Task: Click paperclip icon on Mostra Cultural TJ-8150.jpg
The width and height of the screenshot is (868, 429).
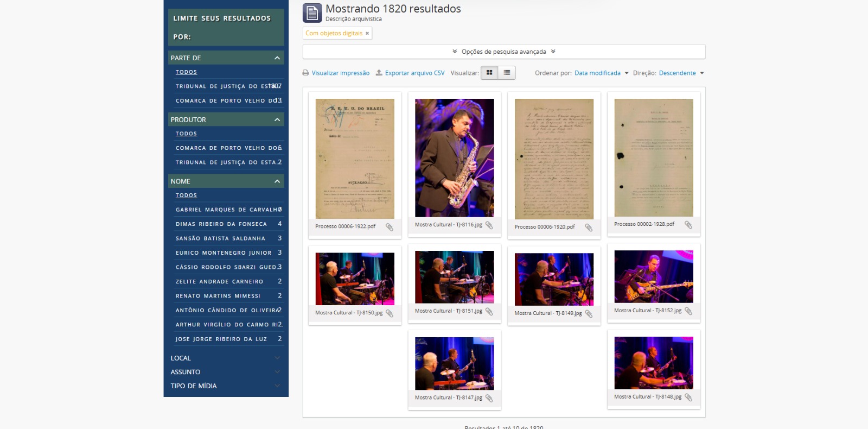Action: coord(390,313)
